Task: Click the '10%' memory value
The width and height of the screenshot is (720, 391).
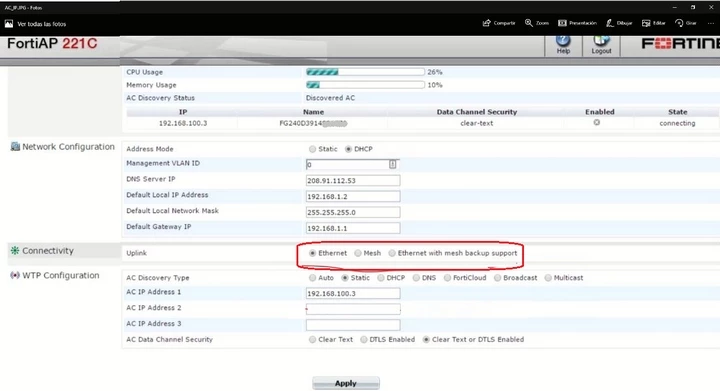Action: 434,85
